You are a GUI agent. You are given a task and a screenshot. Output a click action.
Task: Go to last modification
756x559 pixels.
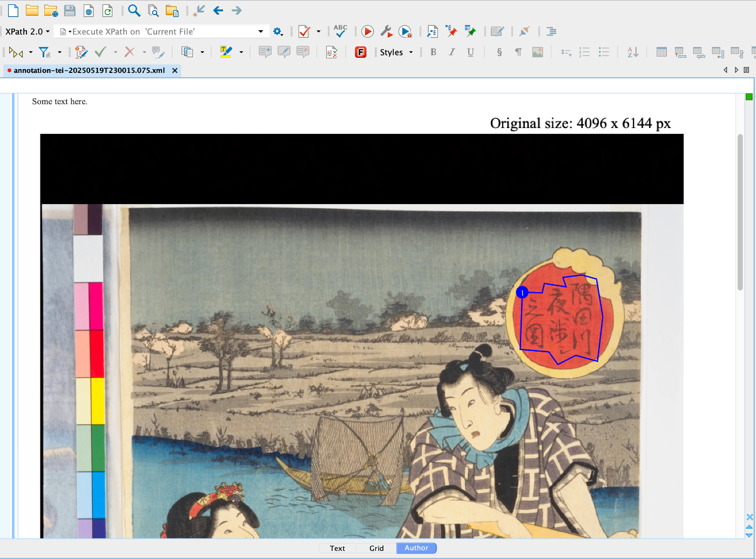point(199,10)
